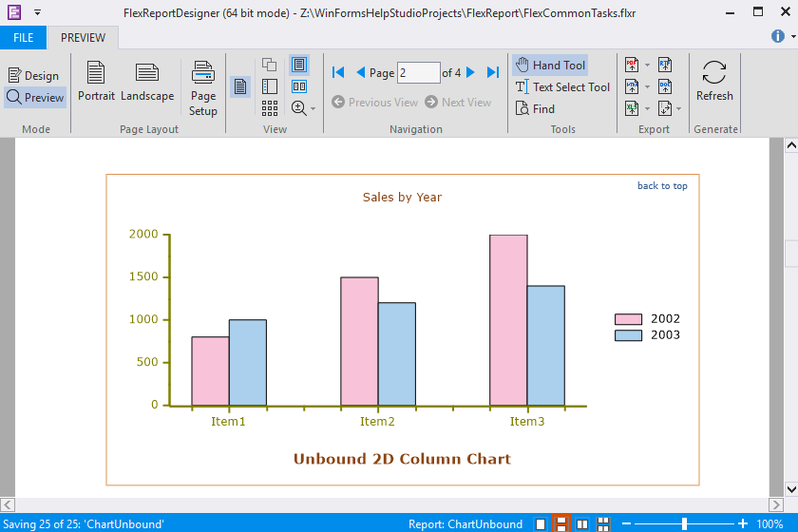Export report to RTF icon
This screenshot has width=798, height=532.
665,65
